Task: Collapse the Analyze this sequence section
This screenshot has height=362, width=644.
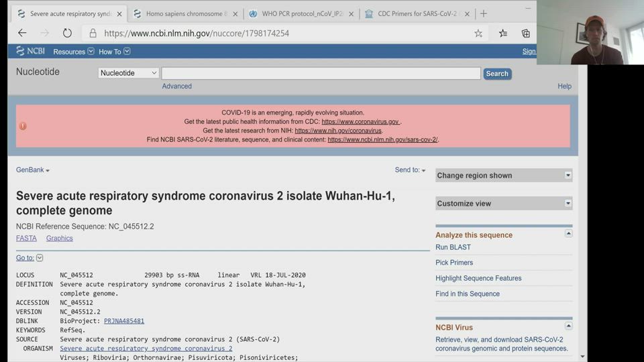Action: point(568,234)
